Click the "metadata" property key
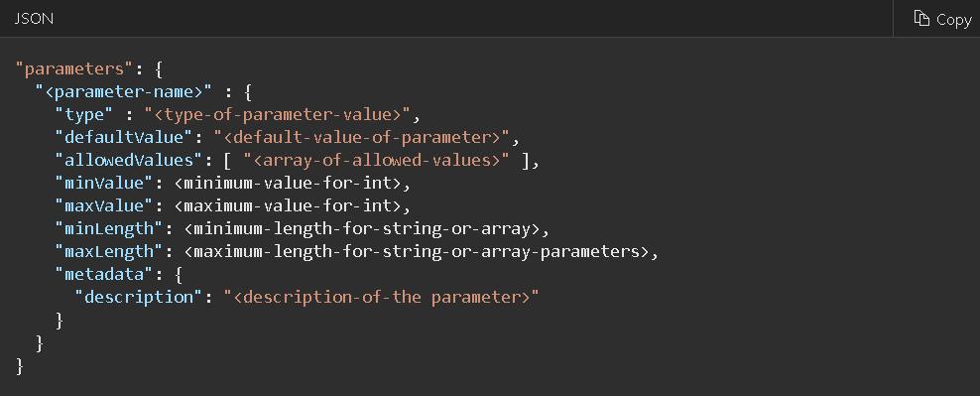 [104, 275]
